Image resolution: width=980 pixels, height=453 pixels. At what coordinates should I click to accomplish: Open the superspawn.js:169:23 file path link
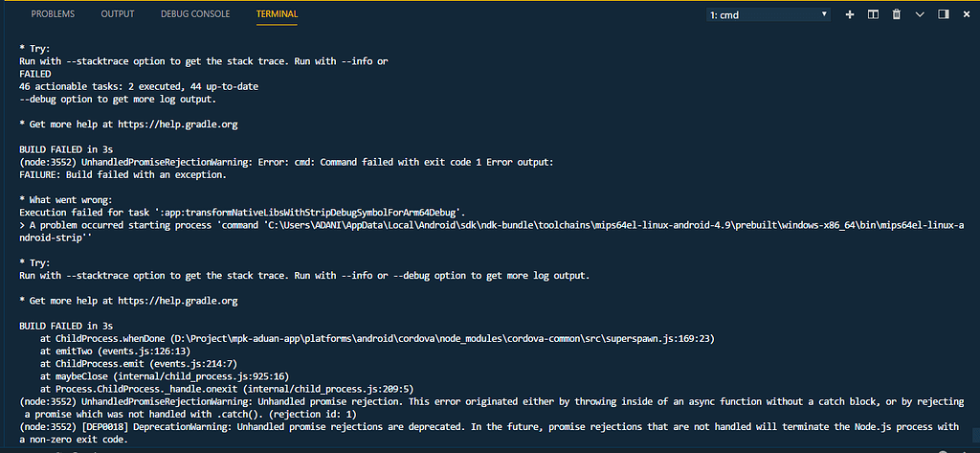tap(443, 338)
